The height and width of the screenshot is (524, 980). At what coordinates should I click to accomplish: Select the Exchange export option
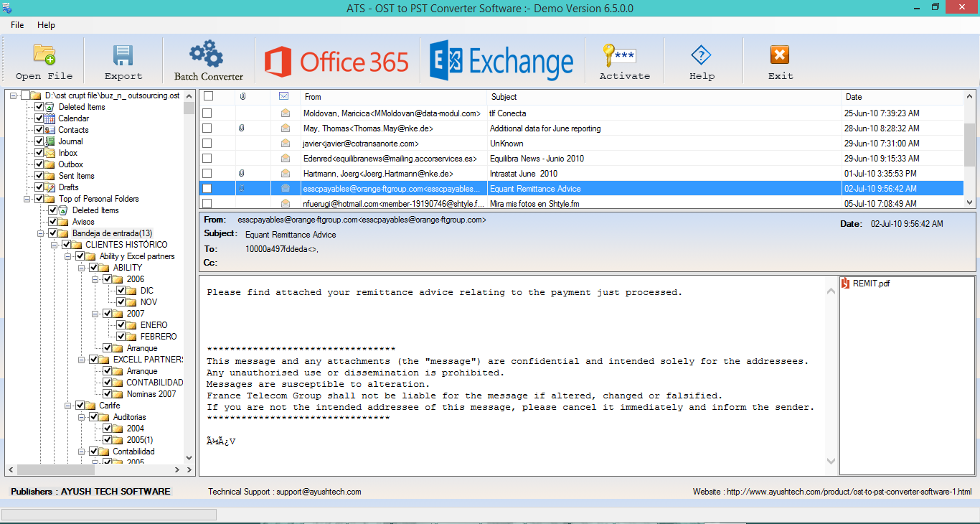(x=501, y=62)
